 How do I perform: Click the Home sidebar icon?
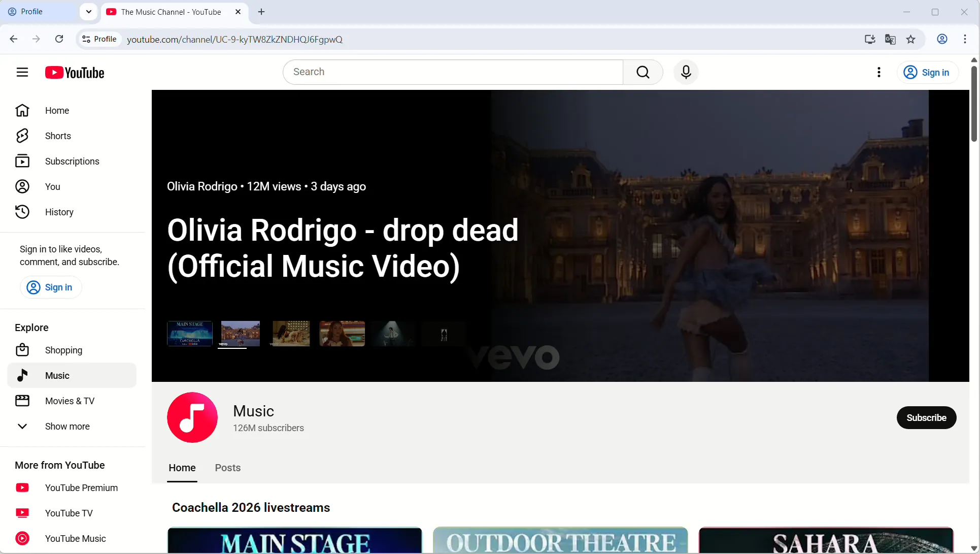(x=22, y=110)
